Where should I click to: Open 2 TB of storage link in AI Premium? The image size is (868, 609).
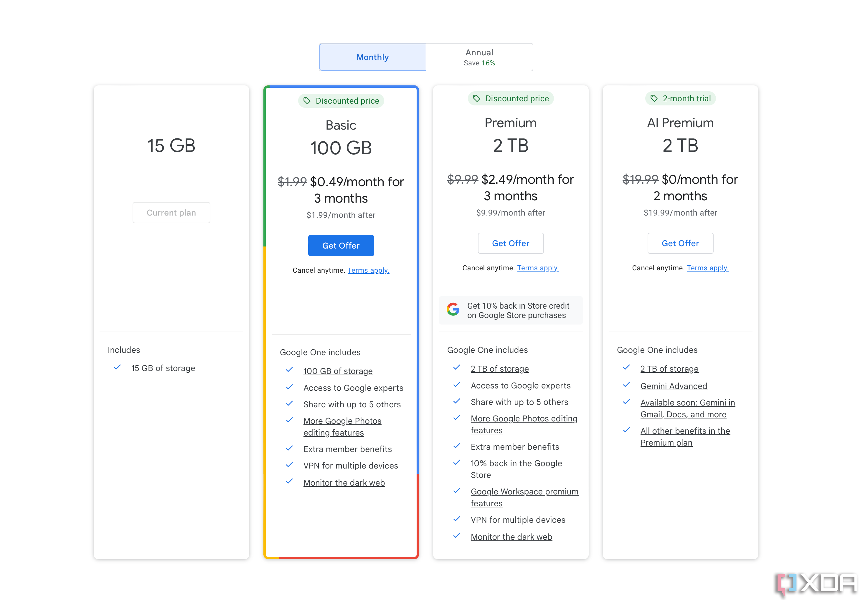pos(669,369)
